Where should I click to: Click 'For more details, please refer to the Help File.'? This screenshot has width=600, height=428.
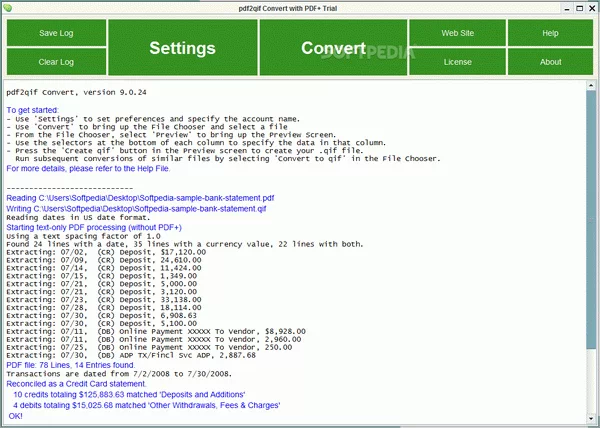coord(88,168)
